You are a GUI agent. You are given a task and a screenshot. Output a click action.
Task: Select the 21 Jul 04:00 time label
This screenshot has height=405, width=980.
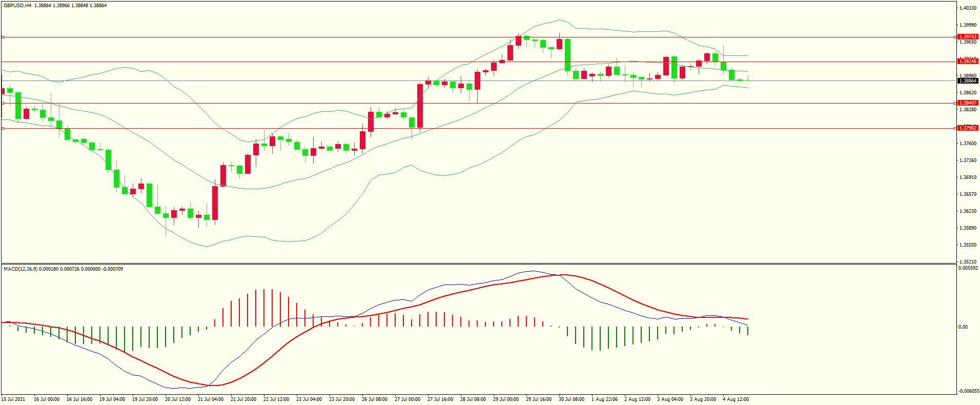pyautogui.click(x=211, y=399)
